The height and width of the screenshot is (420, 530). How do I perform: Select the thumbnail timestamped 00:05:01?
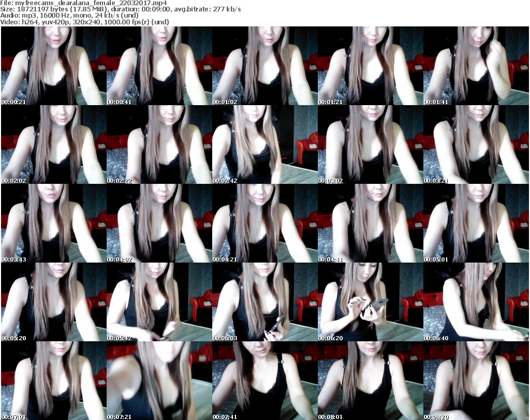point(476,223)
